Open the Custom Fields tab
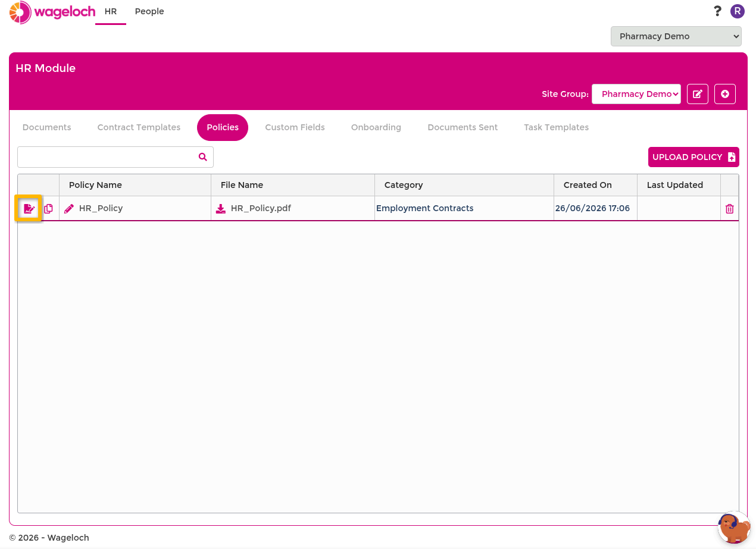 point(295,127)
